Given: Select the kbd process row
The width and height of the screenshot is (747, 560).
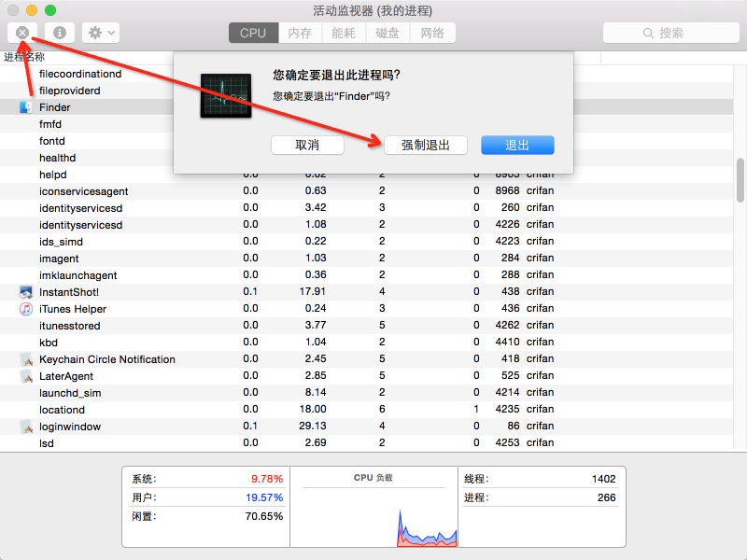Looking at the screenshot, I should tap(367, 343).
